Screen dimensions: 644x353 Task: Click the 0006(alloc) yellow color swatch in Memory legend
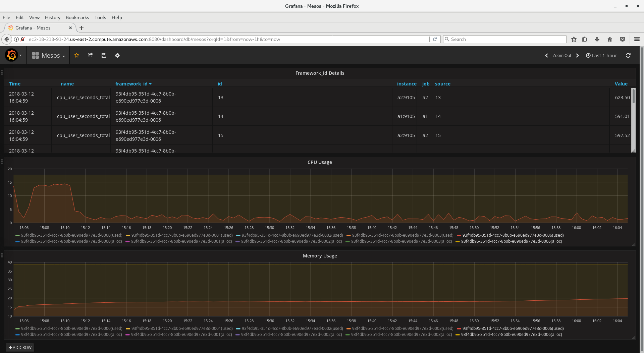[x=458, y=335]
